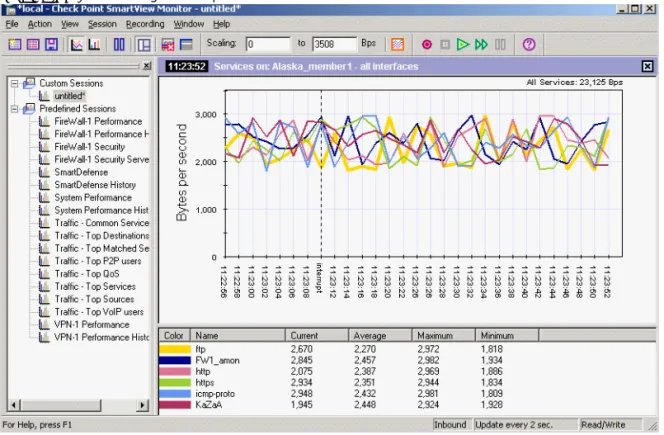Image resolution: width=664 pixels, height=435 pixels.
Task: Open the Session menu
Action: tap(102, 24)
